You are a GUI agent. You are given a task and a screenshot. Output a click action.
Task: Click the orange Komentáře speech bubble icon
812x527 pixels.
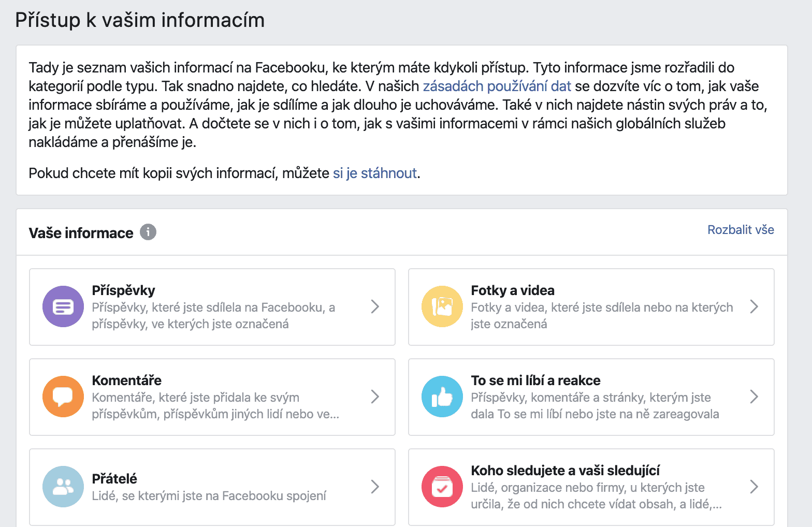[x=63, y=397]
